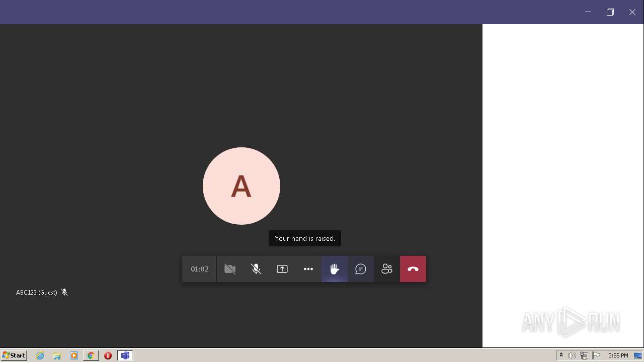This screenshot has height=362, width=644.
Task: Open the Opera browser taskbar icon
Action: click(108, 355)
